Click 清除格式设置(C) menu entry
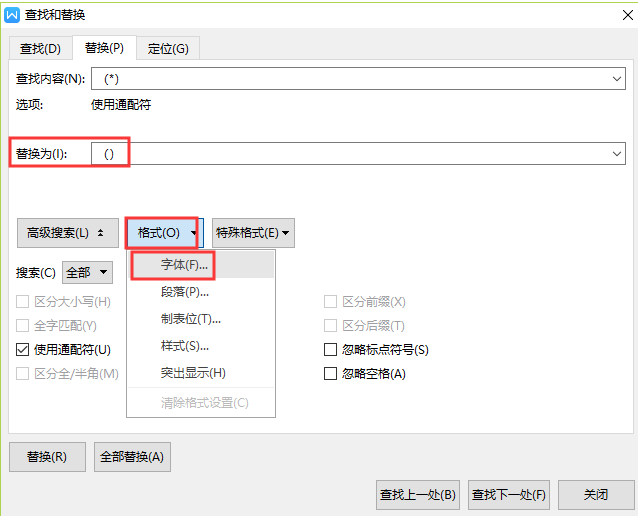The height and width of the screenshot is (516, 638). point(201,403)
